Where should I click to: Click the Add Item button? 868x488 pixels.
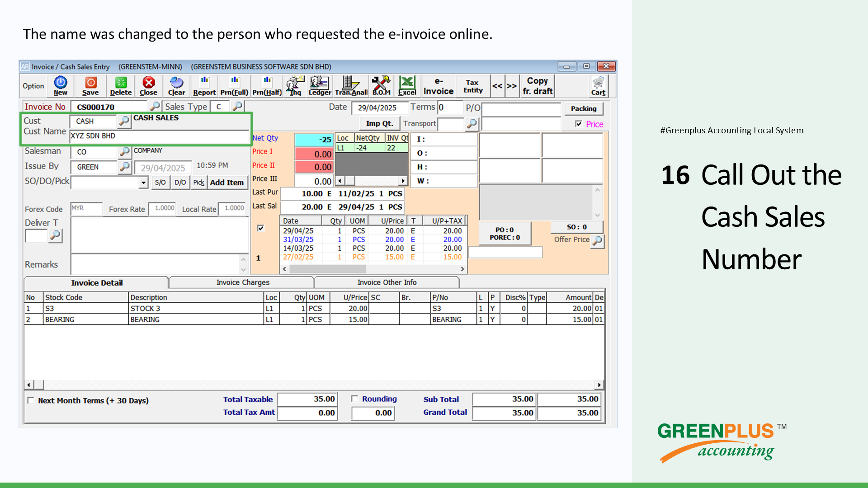click(227, 183)
